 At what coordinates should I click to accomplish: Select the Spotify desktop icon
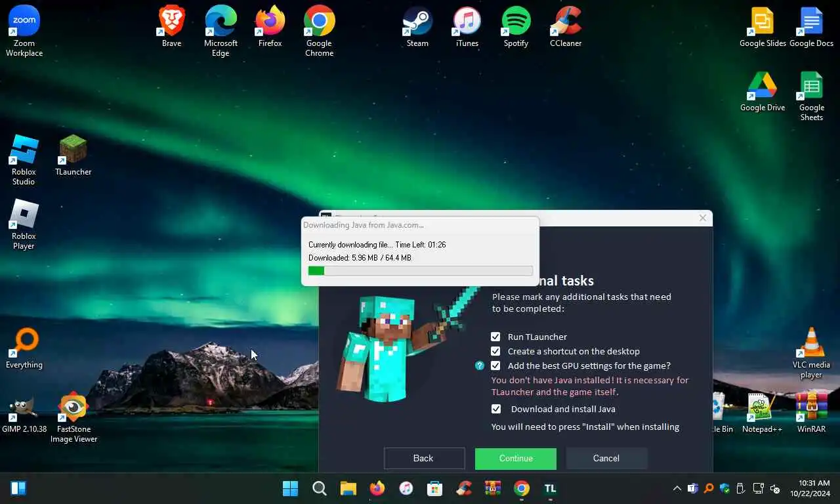[x=516, y=26]
